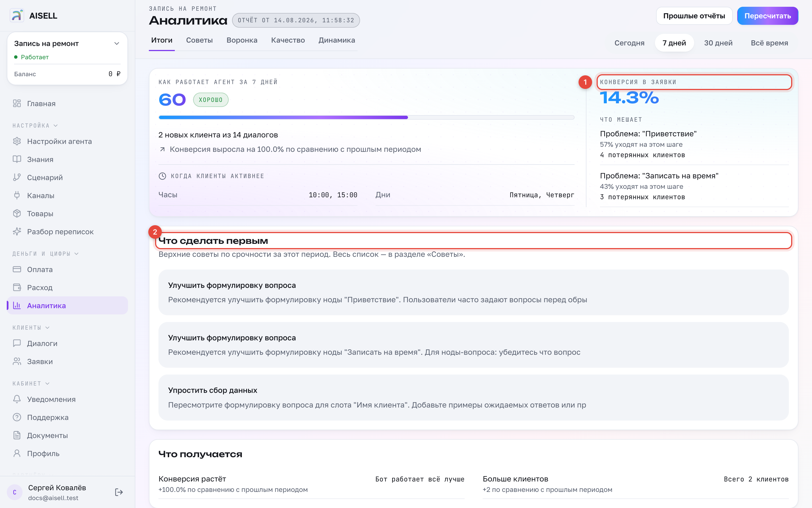
Task: Click the chat bubble icon next to Диалоги
Action: 17,343
